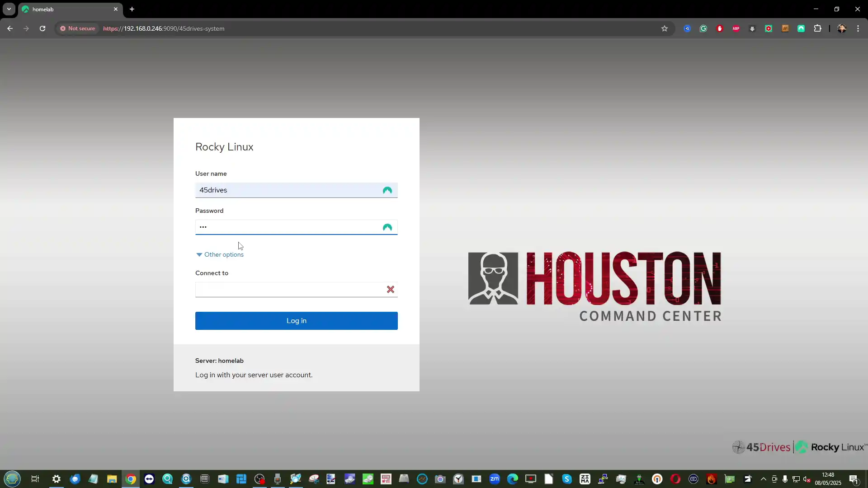The width and height of the screenshot is (868, 488).
Task: Click the red X in Connect to field
Action: (x=391, y=290)
